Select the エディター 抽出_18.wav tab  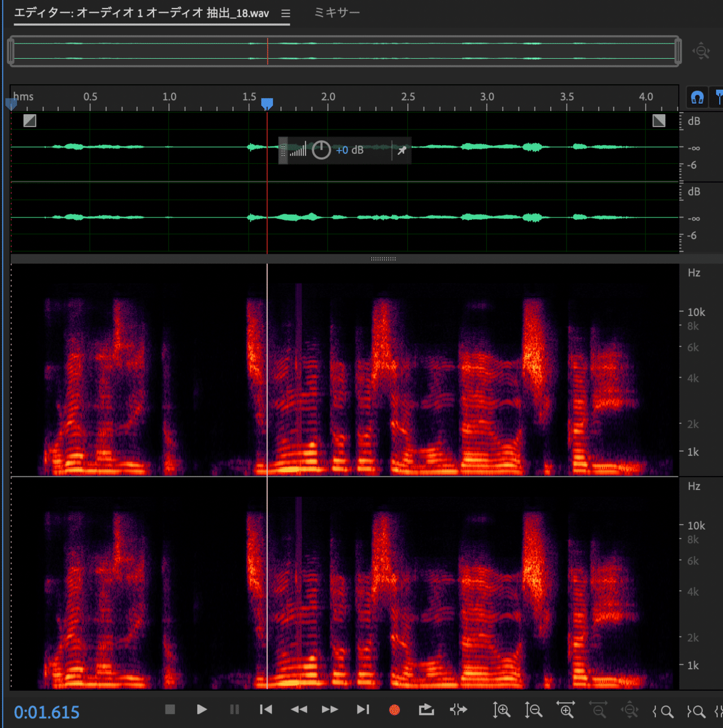141,13
